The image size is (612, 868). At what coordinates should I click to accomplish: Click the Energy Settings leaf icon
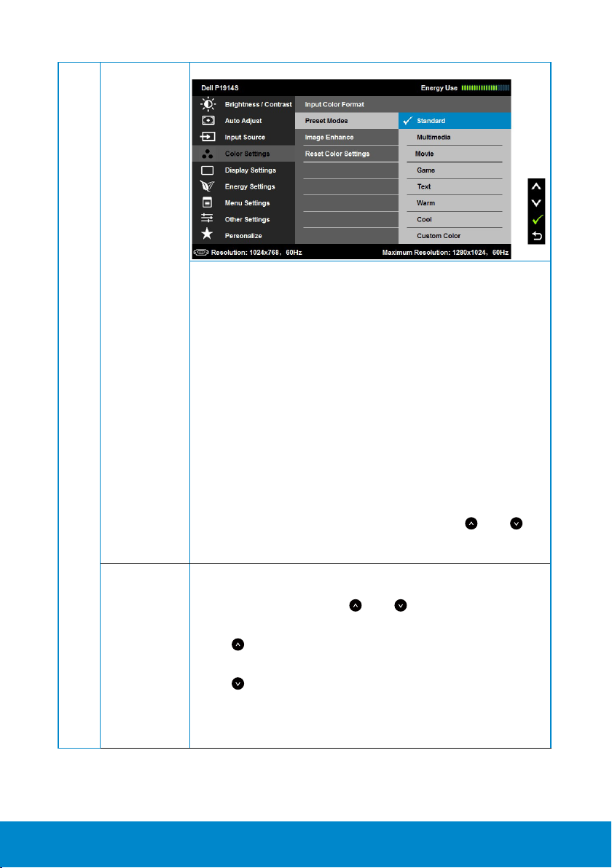click(207, 186)
